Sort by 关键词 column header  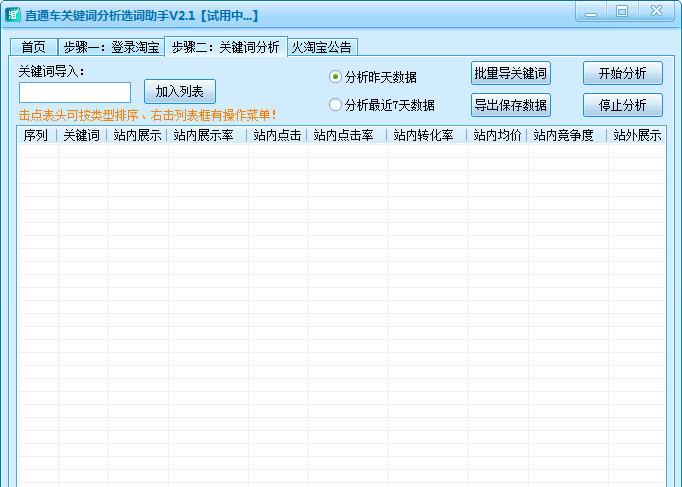(82, 135)
